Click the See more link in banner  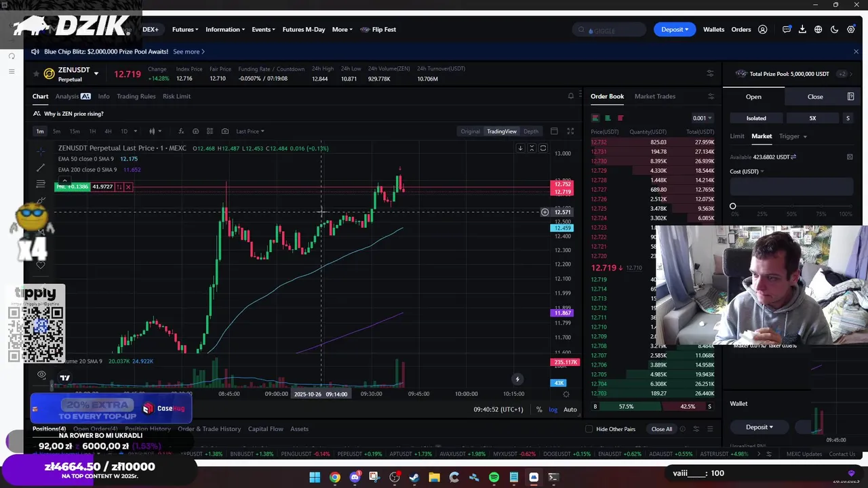(189, 52)
